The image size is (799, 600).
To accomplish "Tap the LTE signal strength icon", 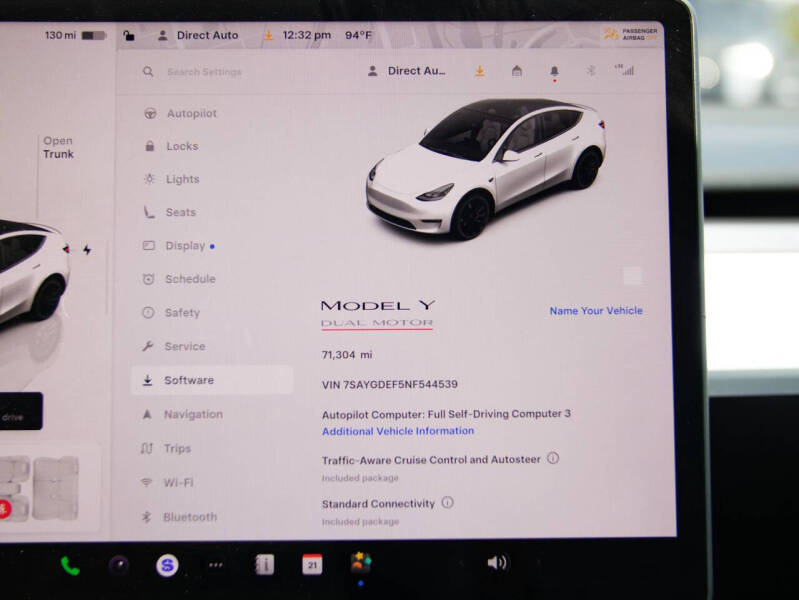I will (625, 70).
